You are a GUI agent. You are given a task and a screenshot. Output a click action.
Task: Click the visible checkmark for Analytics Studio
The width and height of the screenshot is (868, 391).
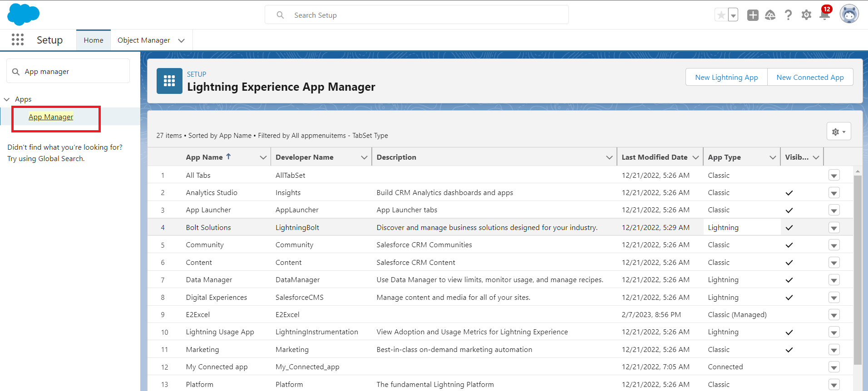789,193
